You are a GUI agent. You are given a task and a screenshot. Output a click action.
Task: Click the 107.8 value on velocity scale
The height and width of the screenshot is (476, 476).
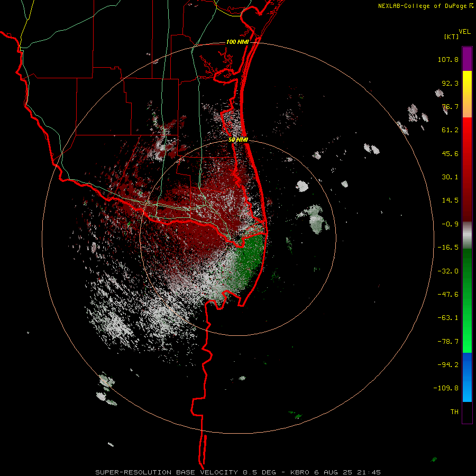448,59
